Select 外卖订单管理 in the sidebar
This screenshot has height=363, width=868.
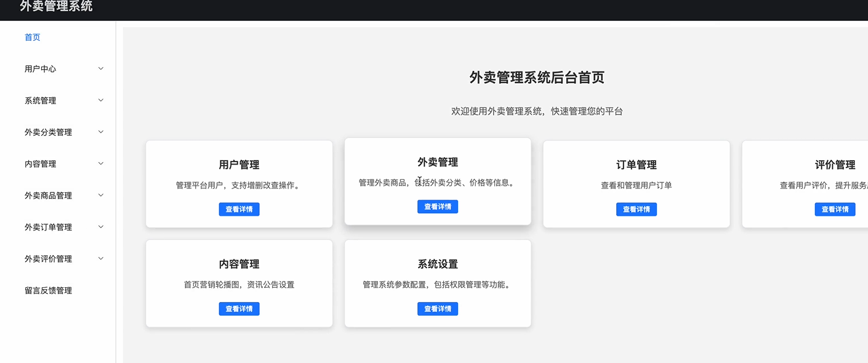point(49,227)
